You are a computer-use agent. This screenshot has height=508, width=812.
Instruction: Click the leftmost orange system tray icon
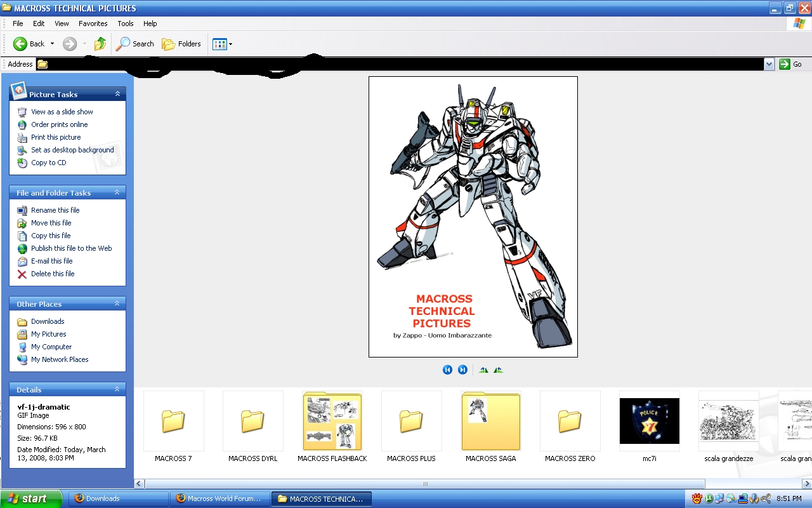(697, 498)
